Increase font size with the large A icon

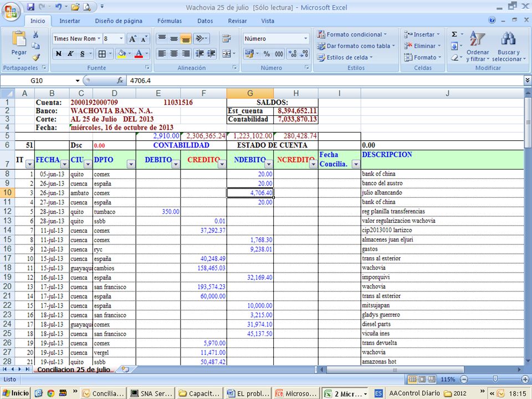click(x=132, y=39)
